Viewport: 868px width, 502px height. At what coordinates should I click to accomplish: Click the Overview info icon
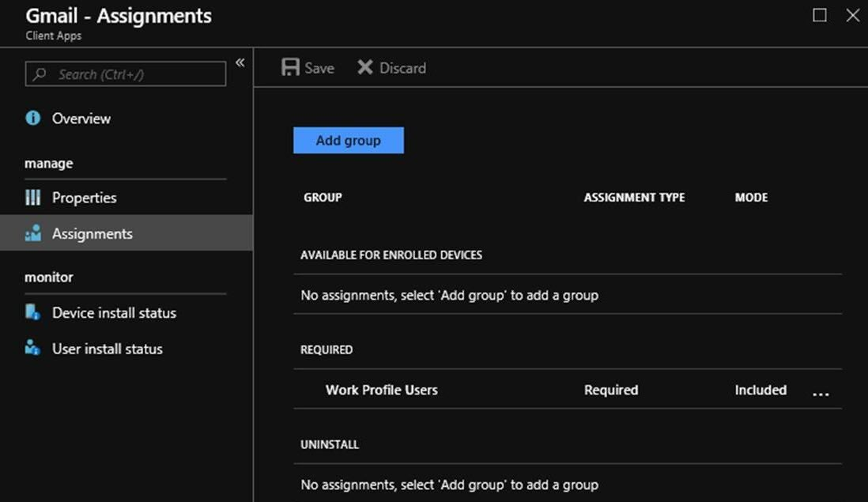(x=32, y=118)
